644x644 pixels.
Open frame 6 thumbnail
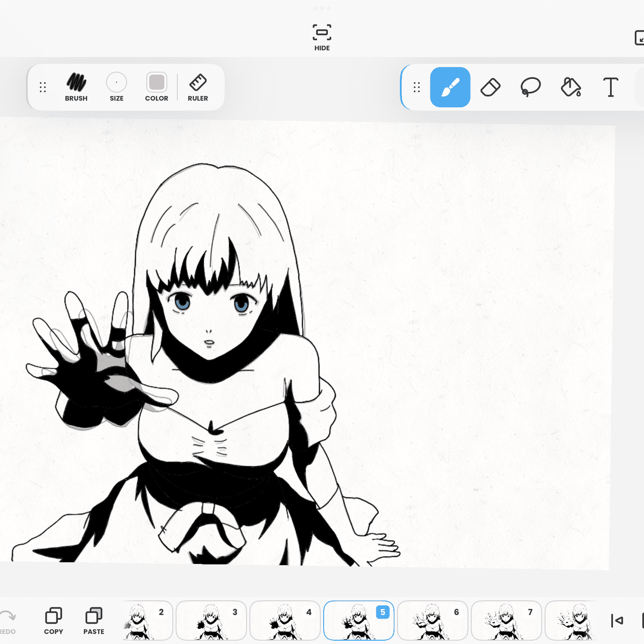click(433, 620)
